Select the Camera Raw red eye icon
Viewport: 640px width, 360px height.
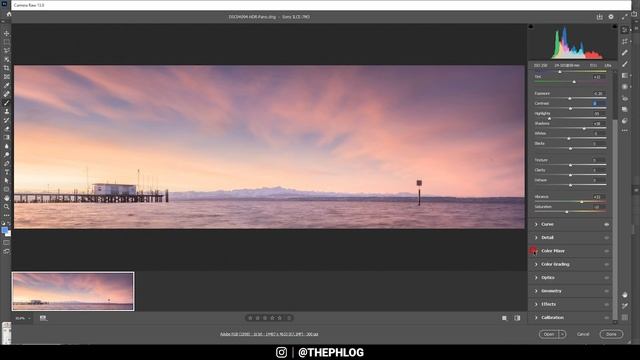click(x=624, y=98)
